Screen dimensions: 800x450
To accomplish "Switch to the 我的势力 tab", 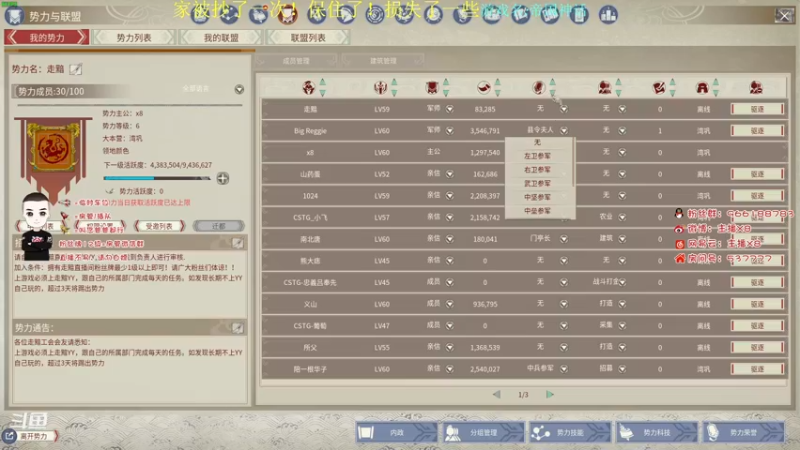I will [46, 37].
